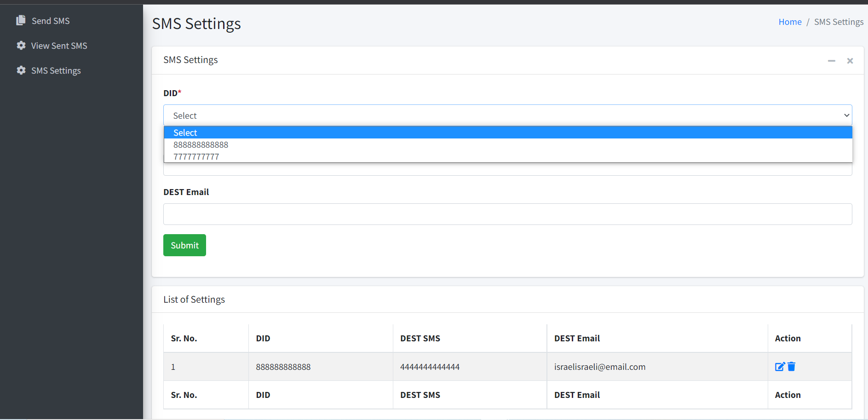Viewport: 868px width, 420px height.
Task: Remove the SMS Settings card with X icon
Action: [x=850, y=61]
